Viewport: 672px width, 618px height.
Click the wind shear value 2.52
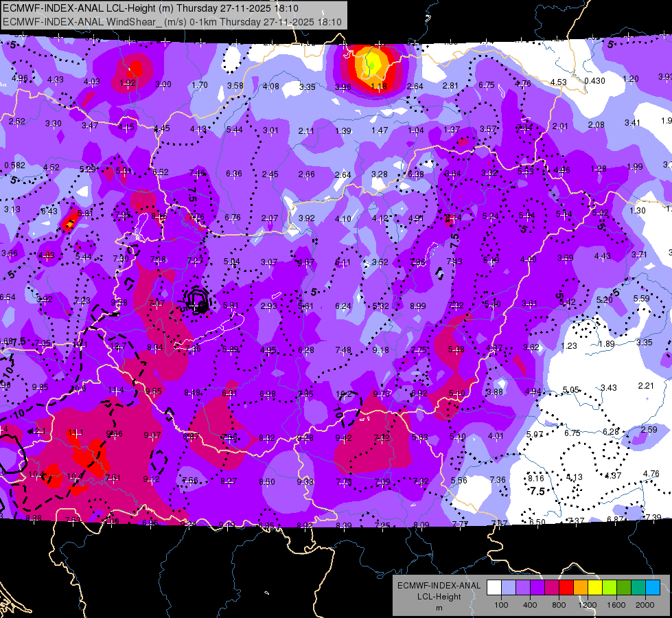pos(16,122)
